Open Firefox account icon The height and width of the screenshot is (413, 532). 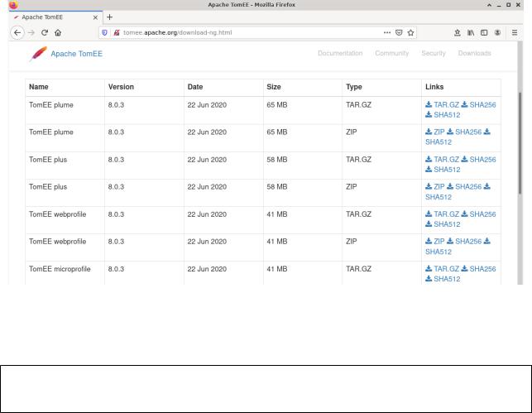(x=497, y=32)
